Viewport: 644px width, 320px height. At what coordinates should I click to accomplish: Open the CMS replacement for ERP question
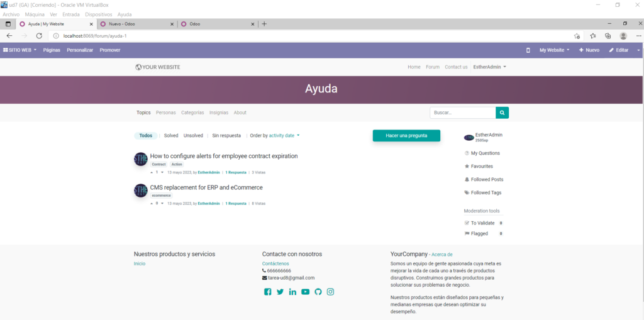[206, 187]
